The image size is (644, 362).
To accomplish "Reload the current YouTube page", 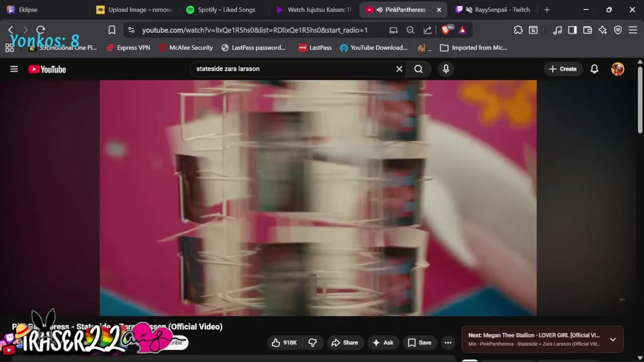I will pos(41,30).
